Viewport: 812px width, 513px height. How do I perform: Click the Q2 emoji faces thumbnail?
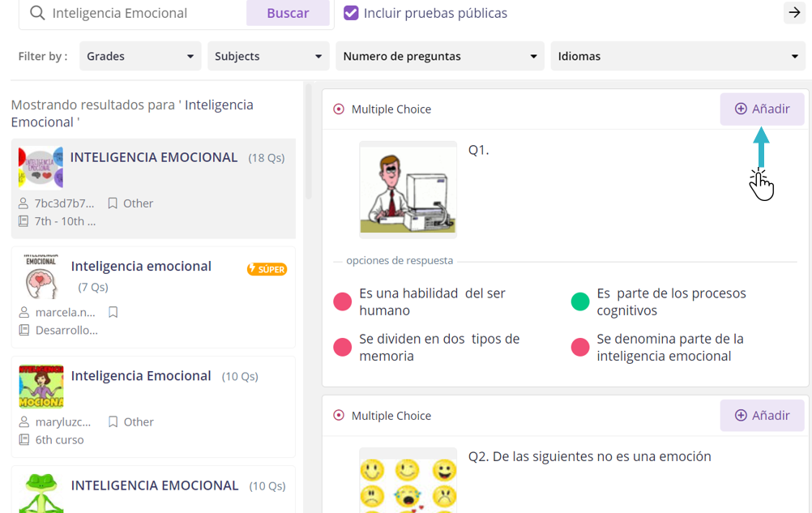408,482
